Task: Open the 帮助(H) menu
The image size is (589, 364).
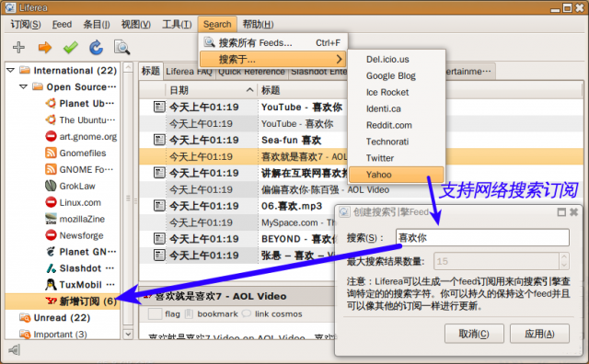Action: coord(258,25)
